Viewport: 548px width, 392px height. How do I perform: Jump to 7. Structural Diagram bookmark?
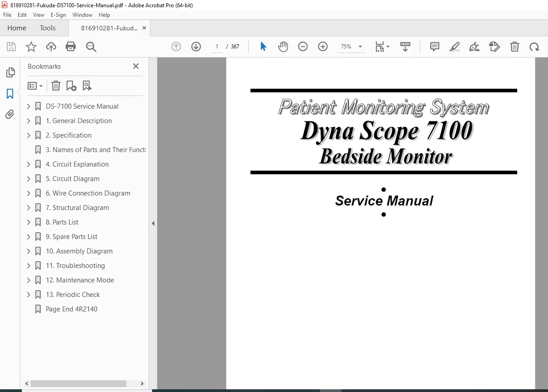tap(77, 208)
